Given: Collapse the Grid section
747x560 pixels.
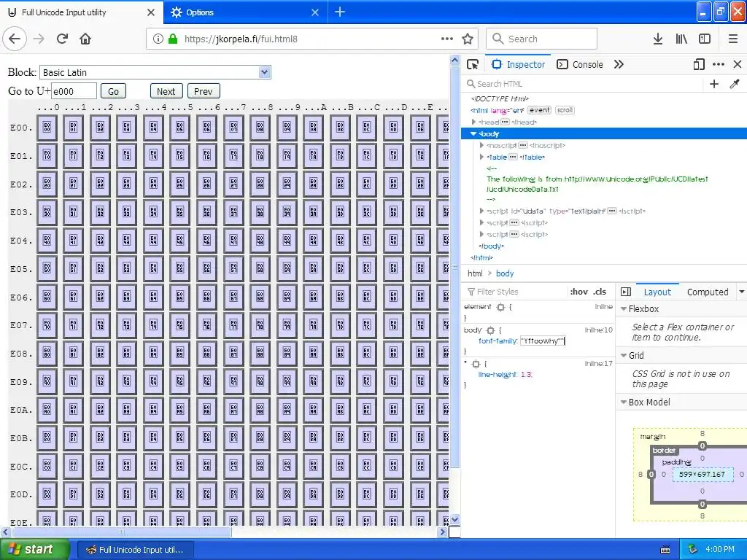Looking at the screenshot, I should click(x=624, y=356).
